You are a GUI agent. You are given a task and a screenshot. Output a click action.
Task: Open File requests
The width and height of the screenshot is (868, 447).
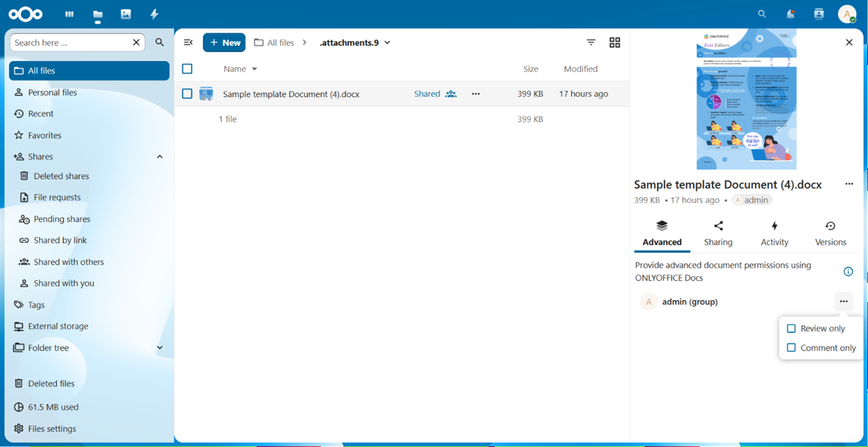92,197
